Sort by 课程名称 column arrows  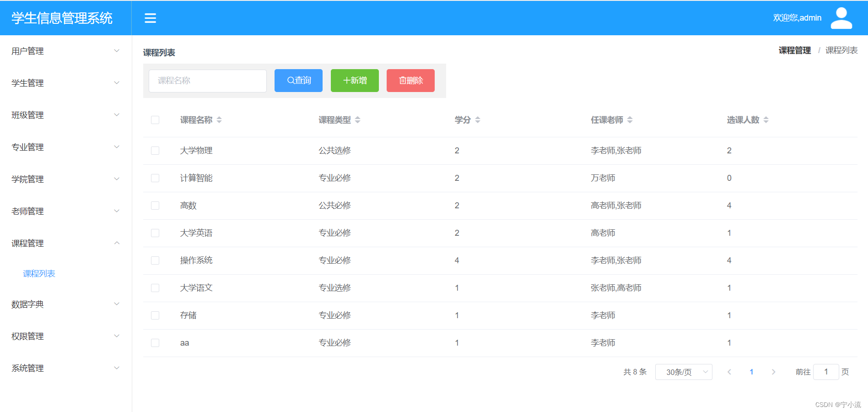tap(219, 119)
